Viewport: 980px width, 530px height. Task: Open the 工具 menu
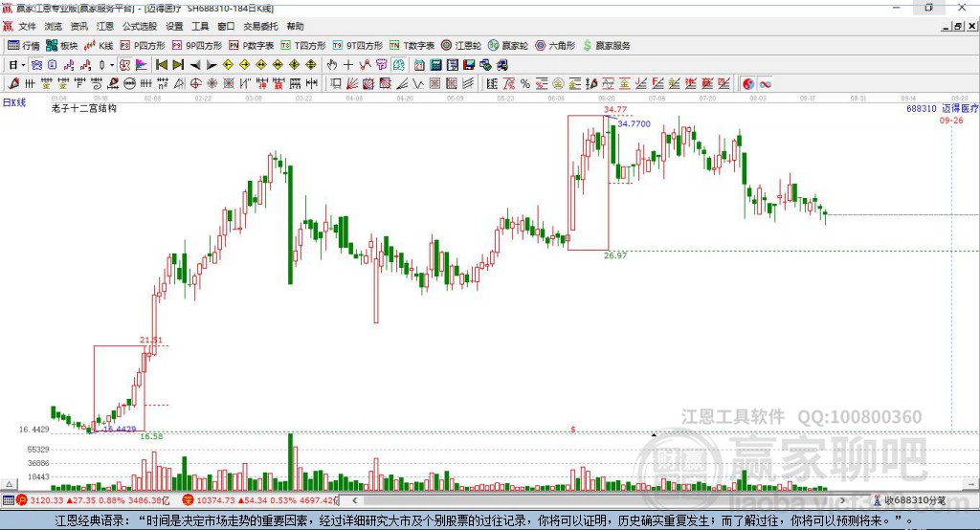tap(200, 26)
